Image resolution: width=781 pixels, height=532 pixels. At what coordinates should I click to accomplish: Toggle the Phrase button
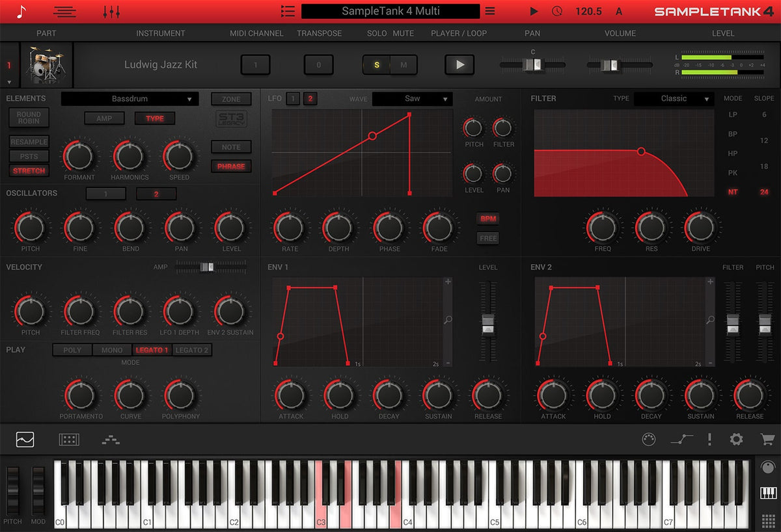(x=231, y=166)
